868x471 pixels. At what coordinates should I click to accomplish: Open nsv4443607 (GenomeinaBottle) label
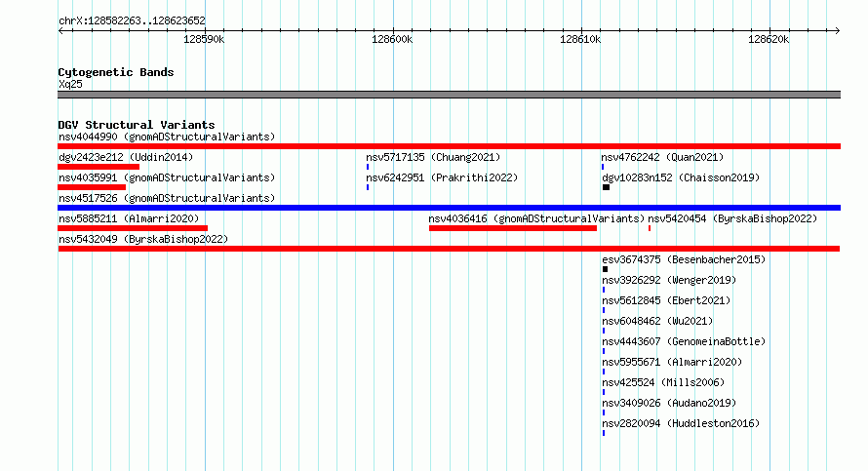point(684,341)
